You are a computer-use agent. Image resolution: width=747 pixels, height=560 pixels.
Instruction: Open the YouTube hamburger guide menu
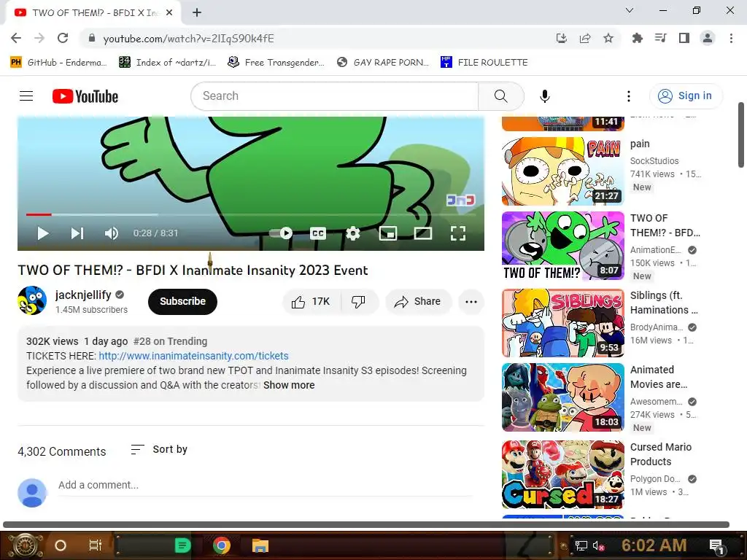[x=26, y=96]
